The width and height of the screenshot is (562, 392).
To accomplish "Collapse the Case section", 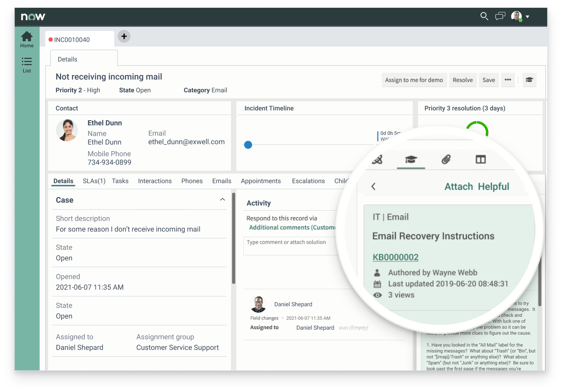I will click(x=222, y=200).
